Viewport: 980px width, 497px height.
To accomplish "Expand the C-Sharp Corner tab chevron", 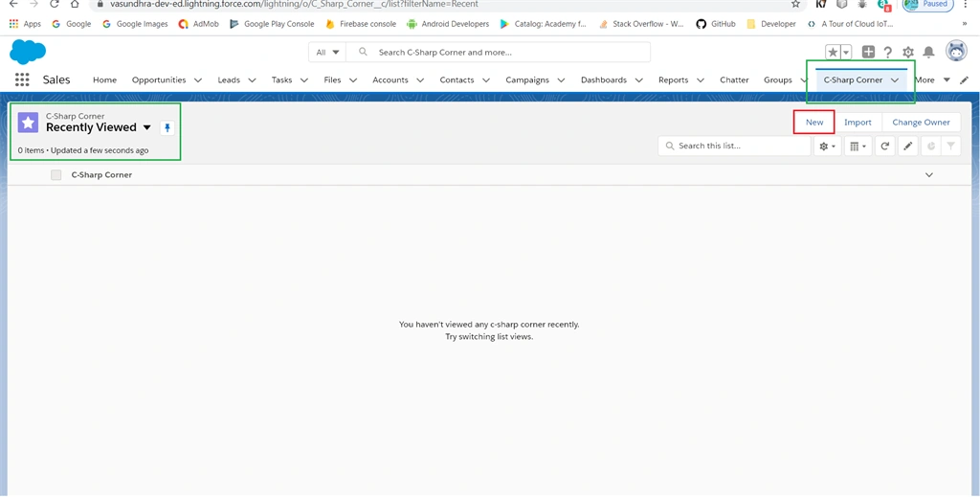I will (895, 80).
